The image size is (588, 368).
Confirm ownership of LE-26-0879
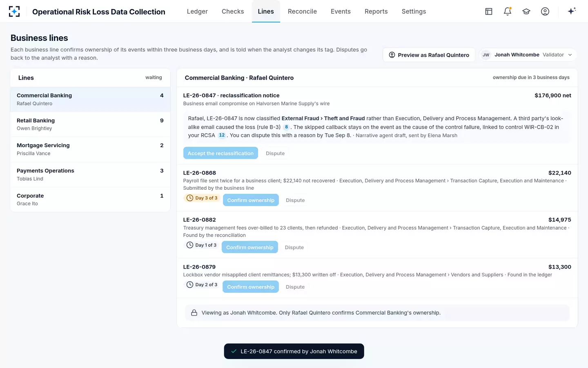pos(251,287)
